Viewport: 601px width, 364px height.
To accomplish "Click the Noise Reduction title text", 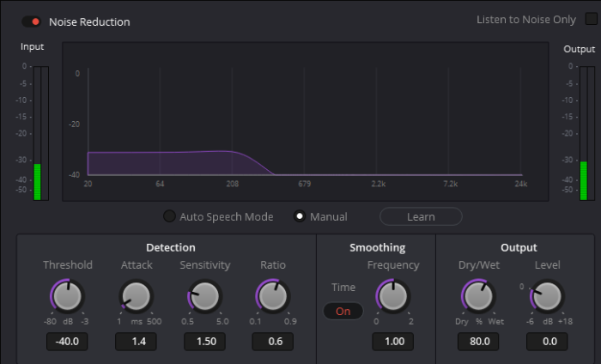I will [x=89, y=21].
